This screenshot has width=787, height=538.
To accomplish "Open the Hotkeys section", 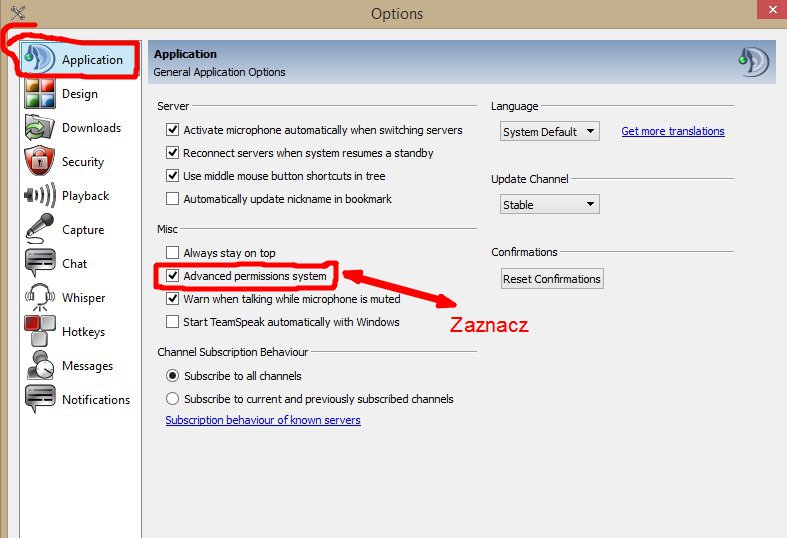I will coord(79,332).
